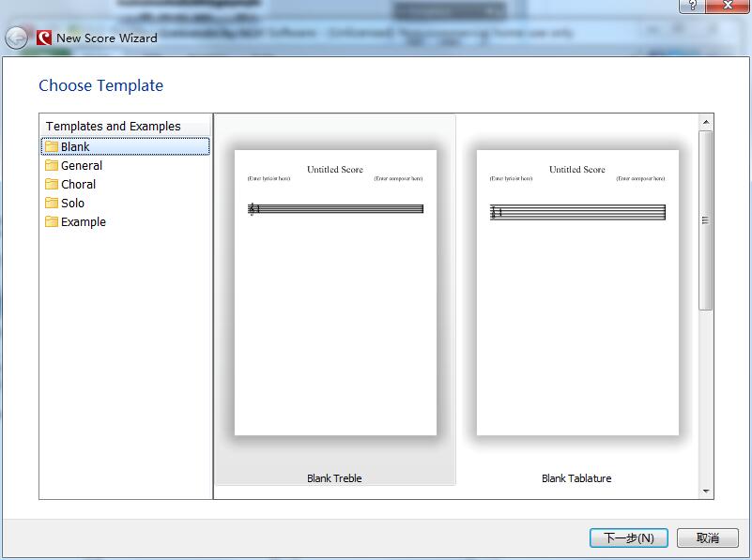Select the Blank Treble template thumbnail
752x560 pixels.
(x=335, y=293)
